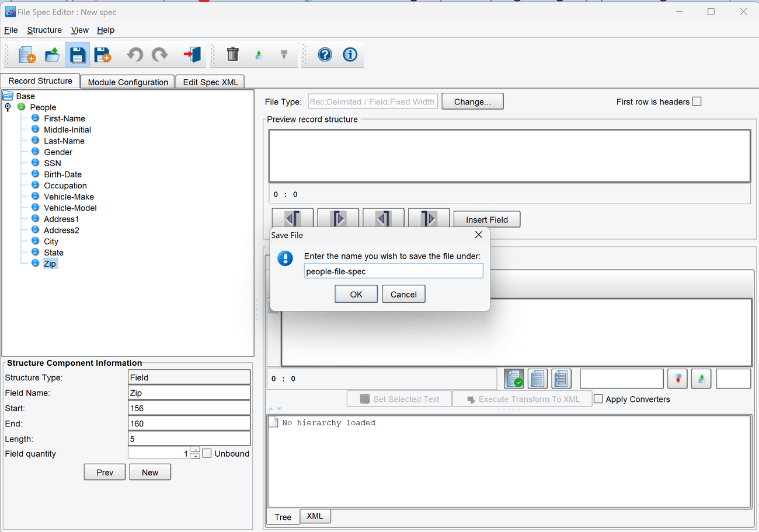The image size is (759, 532).
Task: Click the Save disk toolbar icon
Action: pyautogui.click(x=78, y=55)
